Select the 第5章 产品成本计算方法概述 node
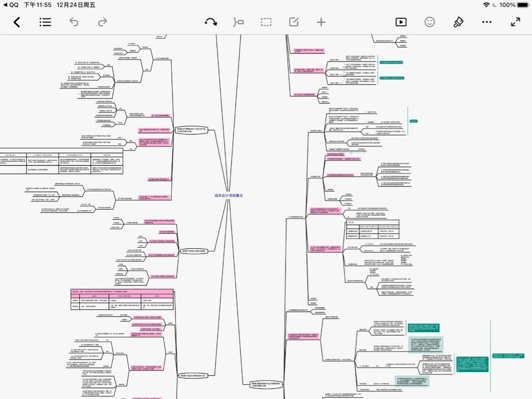 194,251
